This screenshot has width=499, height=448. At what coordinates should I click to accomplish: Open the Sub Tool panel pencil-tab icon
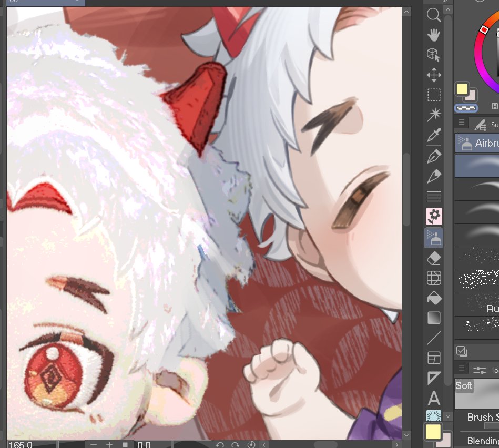point(480,125)
